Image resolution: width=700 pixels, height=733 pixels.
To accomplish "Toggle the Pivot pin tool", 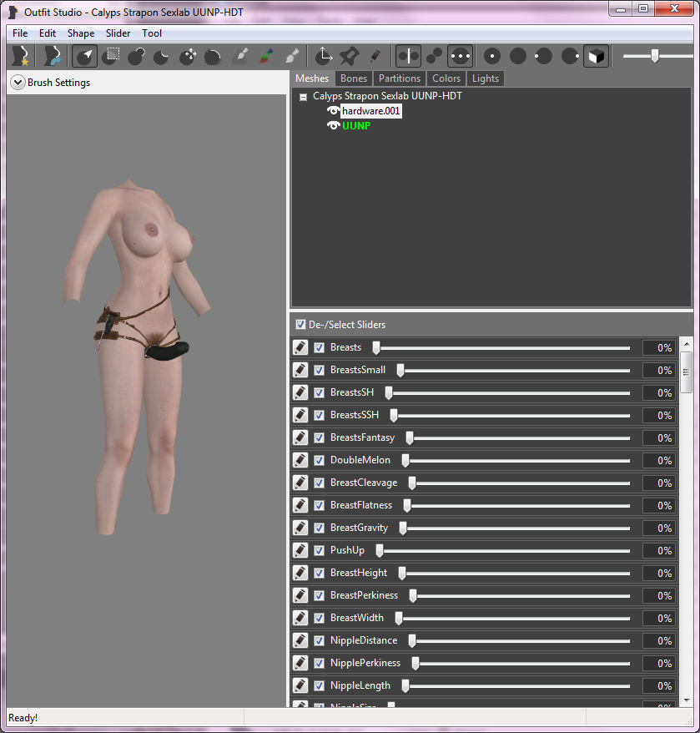I will (x=349, y=56).
